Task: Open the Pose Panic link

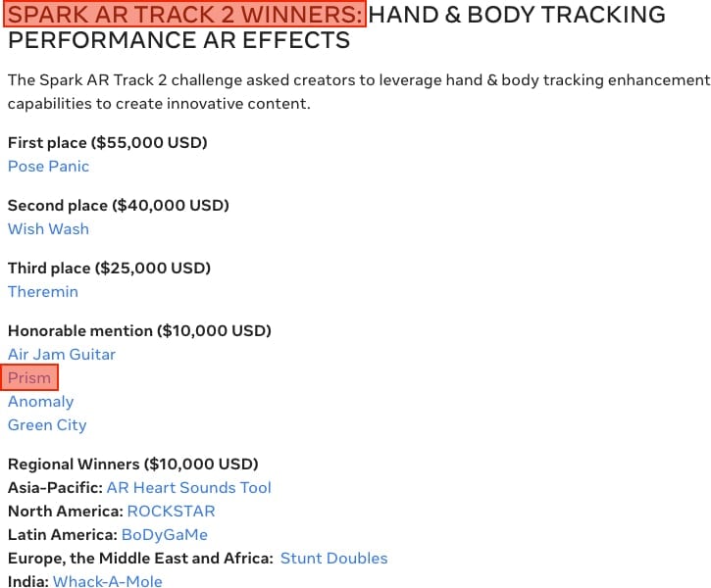Action: tap(48, 167)
